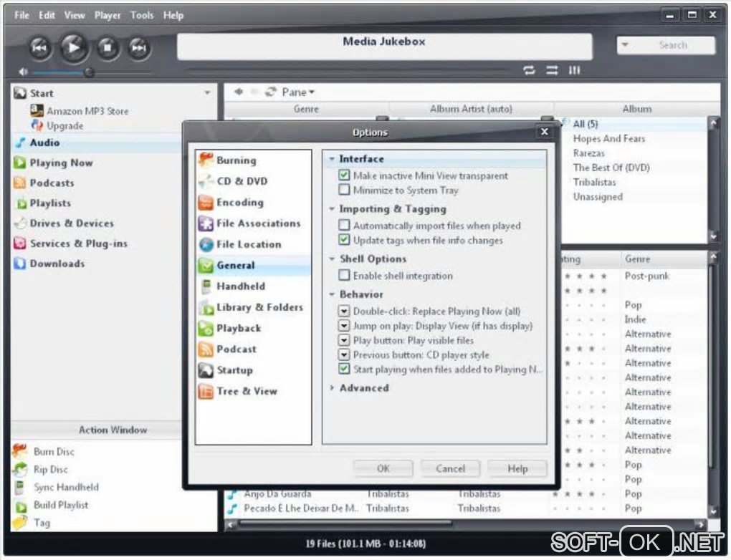Collapse the Shell Options section
Viewport: 731px width, 560px height.
point(332,259)
